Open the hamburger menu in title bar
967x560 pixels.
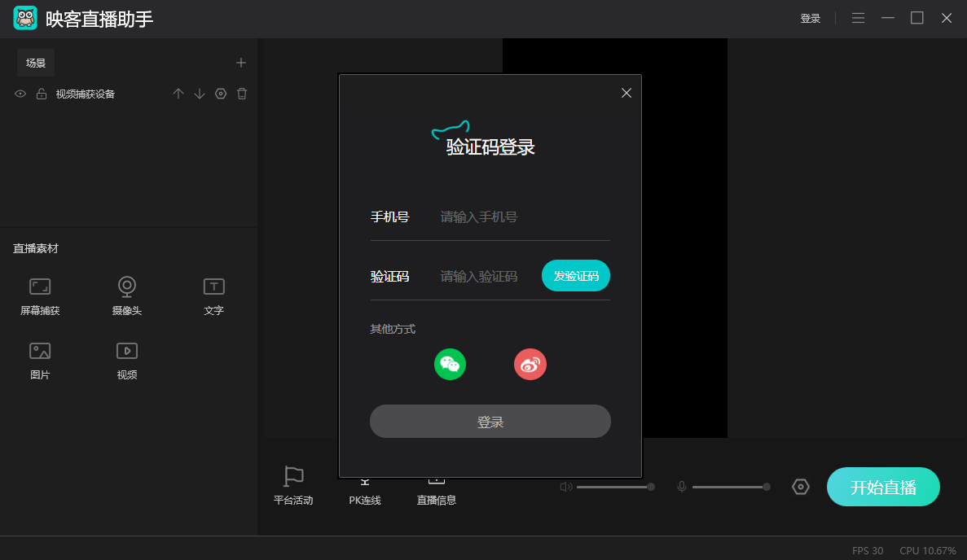click(x=858, y=18)
